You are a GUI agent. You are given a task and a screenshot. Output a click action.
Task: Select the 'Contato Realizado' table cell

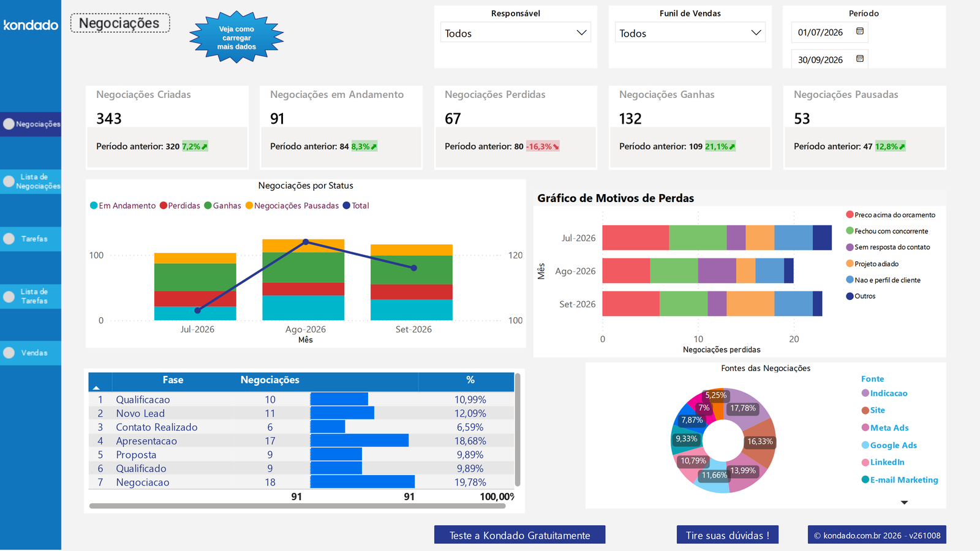(157, 427)
